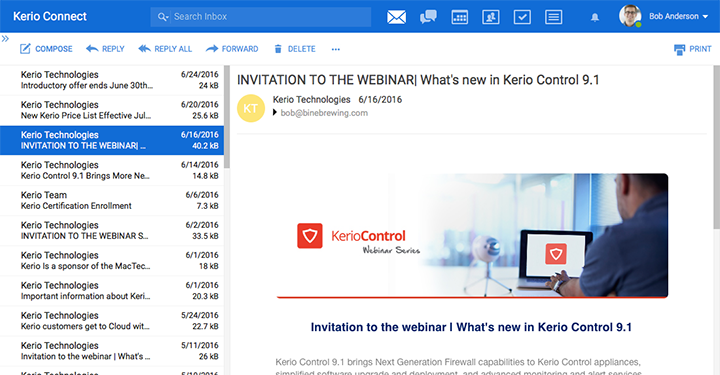Click the search magnifier dropdown icon
The height and width of the screenshot is (375, 720).
click(163, 17)
